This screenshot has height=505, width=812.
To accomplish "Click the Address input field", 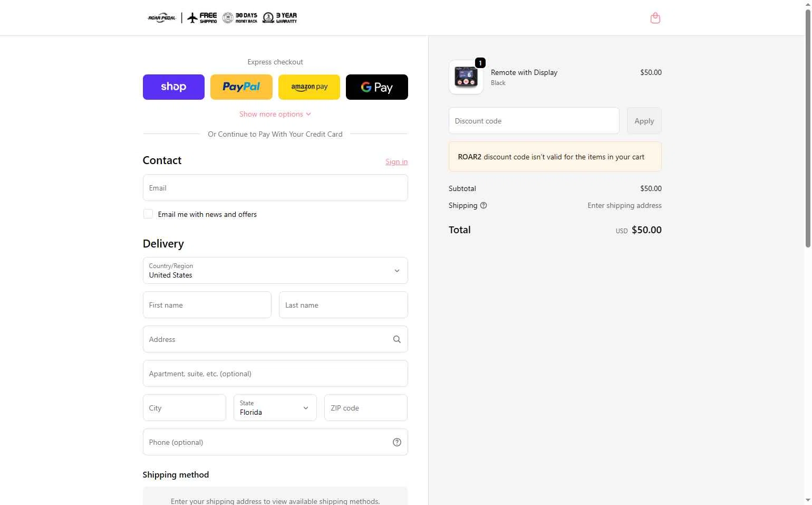I will pyautogui.click(x=275, y=339).
